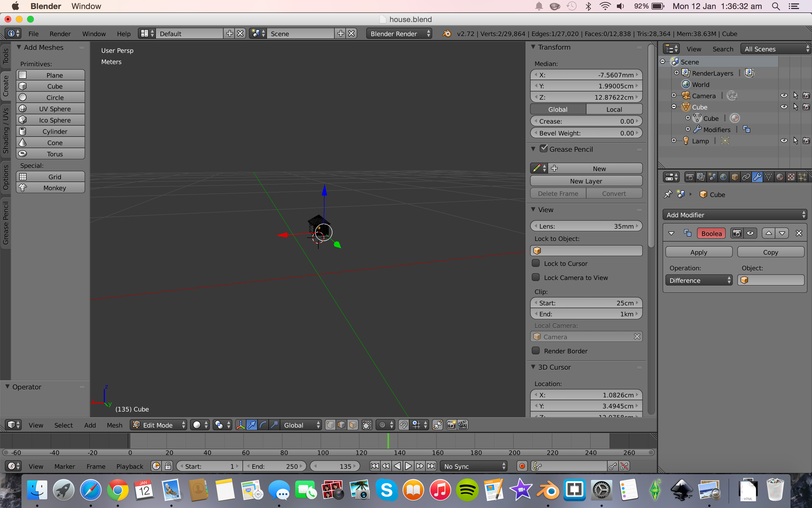
Task: Enable Lock Camera to View
Action: click(536, 277)
